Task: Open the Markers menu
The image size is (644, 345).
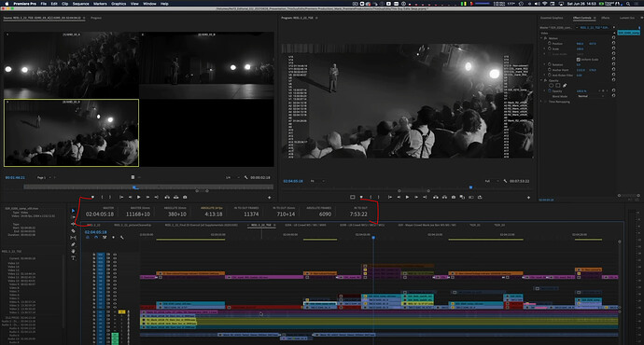Action: 100,4
